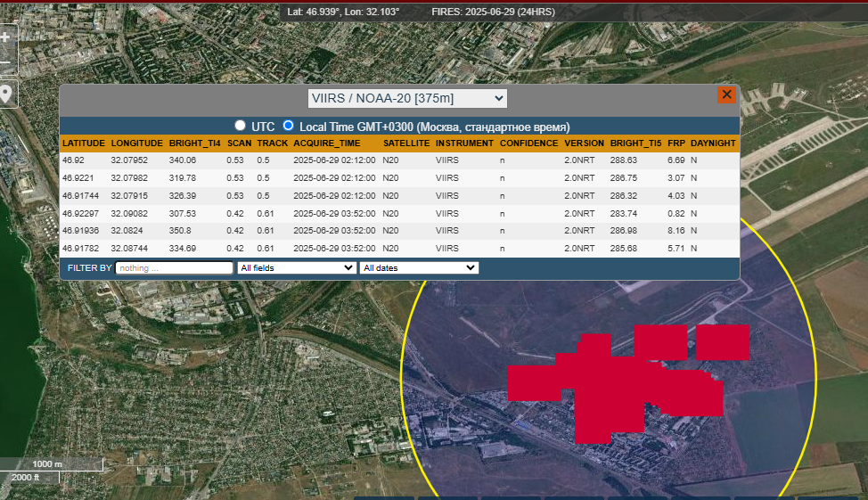Click BRIGHT_TI5 value 286.32
Screen dimensions: 868x500
click(623, 195)
